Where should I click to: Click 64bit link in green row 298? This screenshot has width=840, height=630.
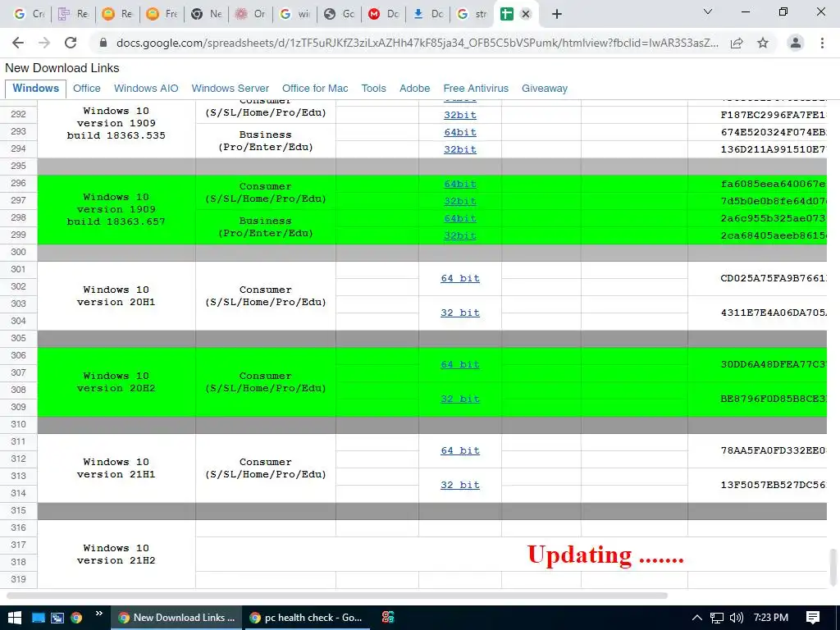(459, 218)
